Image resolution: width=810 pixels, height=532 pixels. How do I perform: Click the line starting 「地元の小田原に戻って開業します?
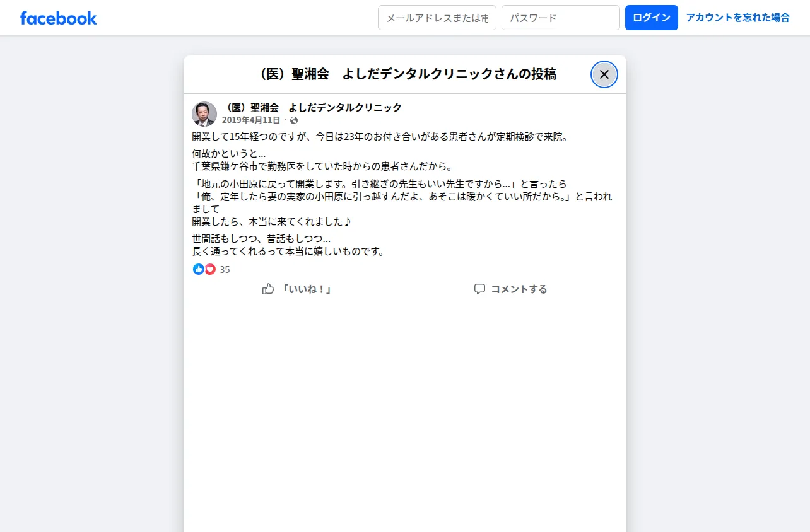[380, 184]
